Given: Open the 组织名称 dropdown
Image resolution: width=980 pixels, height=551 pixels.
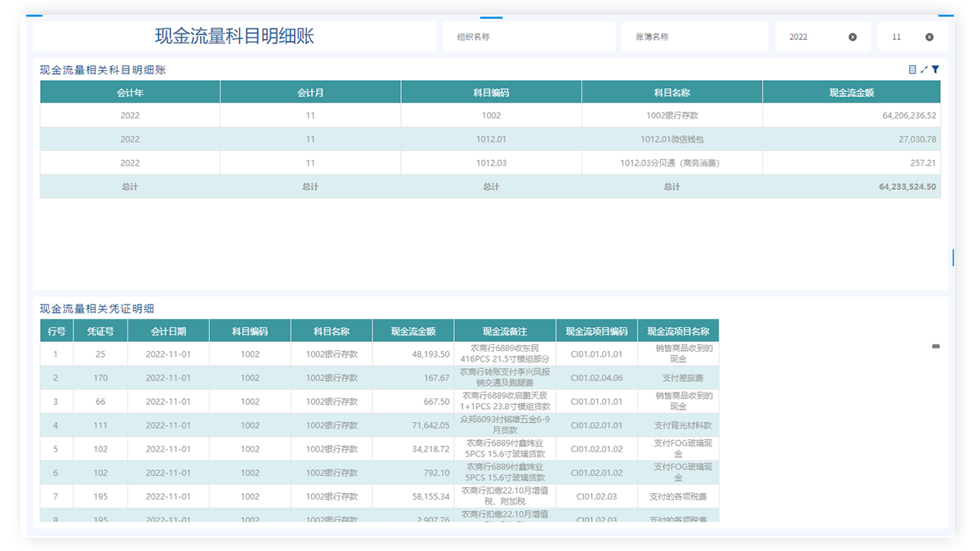Looking at the screenshot, I should click(x=528, y=37).
